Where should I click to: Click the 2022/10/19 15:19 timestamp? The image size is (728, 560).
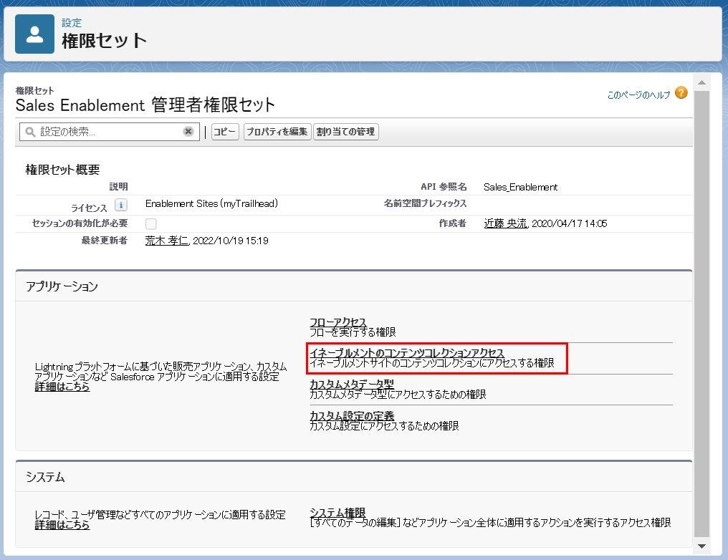point(230,241)
